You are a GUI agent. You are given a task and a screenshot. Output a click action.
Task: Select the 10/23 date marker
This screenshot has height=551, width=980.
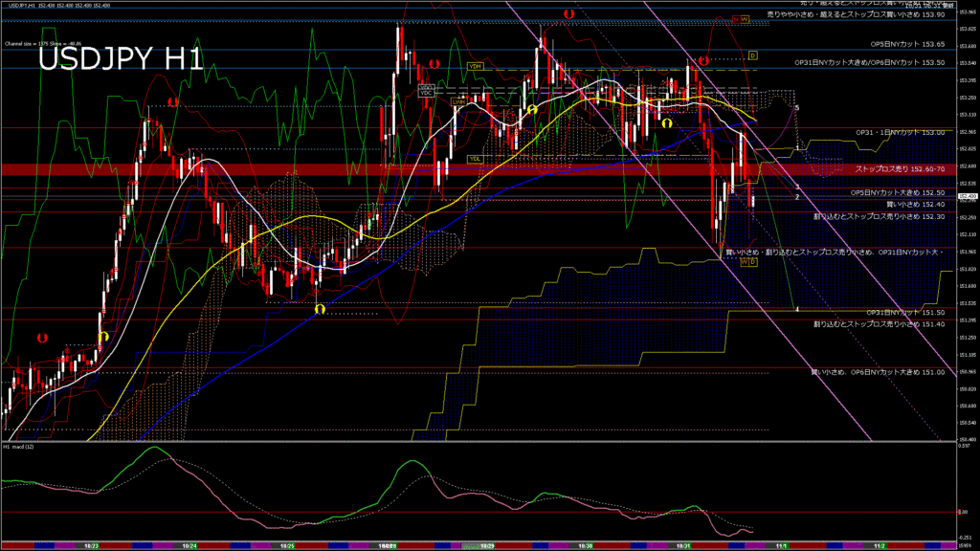point(91,546)
